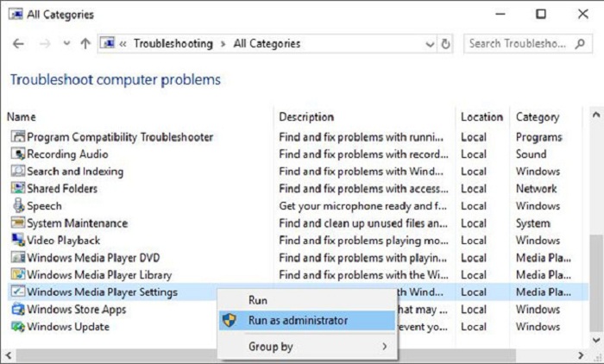Select the Shared Folders entry
Viewport: 604px width, 364px height.
tap(62, 188)
